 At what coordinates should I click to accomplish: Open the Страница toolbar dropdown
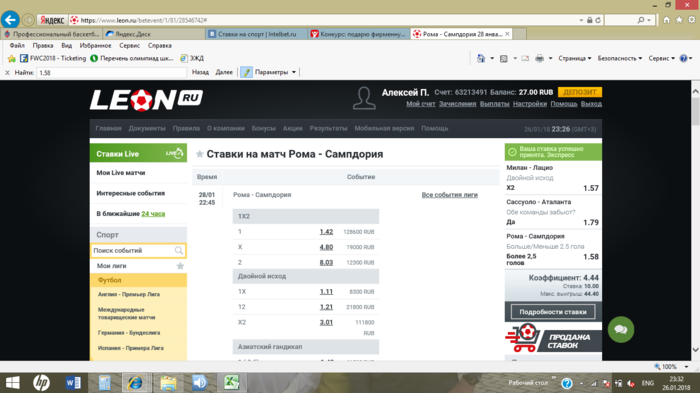click(x=575, y=59)
